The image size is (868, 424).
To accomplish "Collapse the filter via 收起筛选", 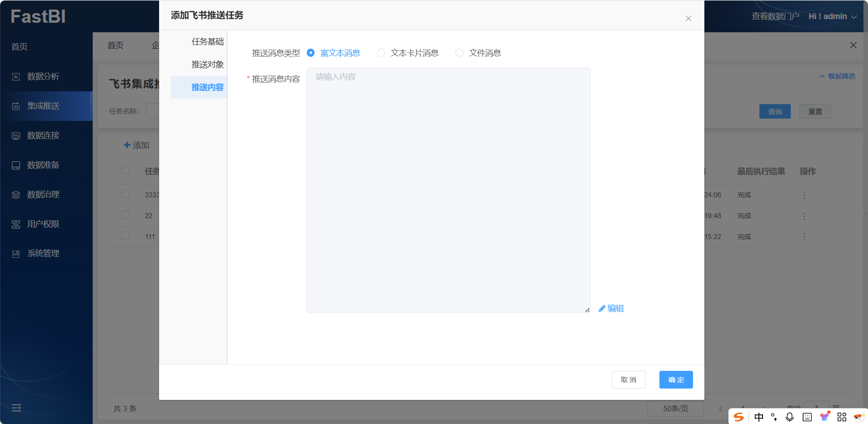I will (837, 76).
